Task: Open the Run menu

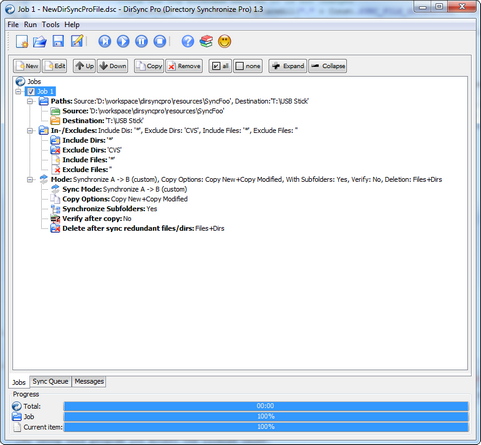Action: [x=30, y=25]
